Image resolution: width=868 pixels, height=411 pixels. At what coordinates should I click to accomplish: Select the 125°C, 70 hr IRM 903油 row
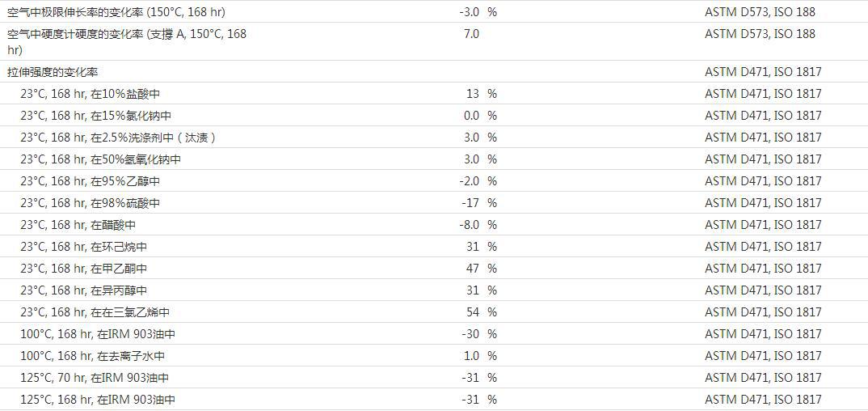(94, 378)
